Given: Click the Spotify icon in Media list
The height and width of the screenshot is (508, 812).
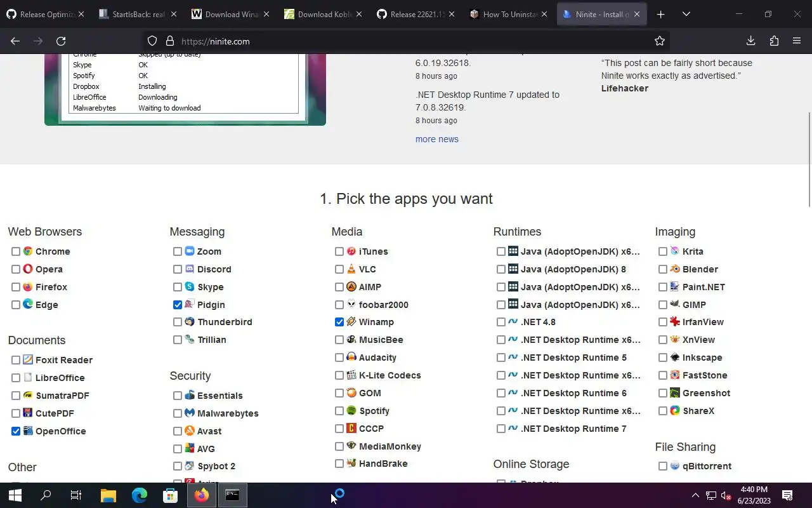Looking at the screenshot, I should 351,411.
